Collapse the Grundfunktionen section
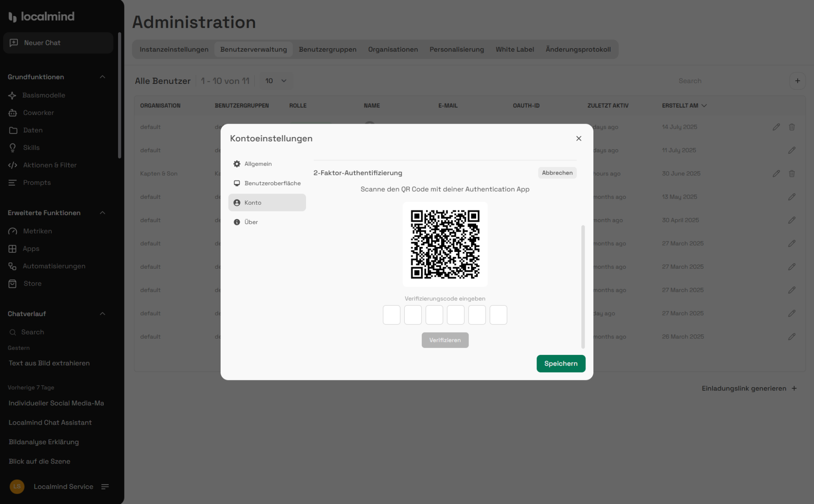 tap(103, 77)
